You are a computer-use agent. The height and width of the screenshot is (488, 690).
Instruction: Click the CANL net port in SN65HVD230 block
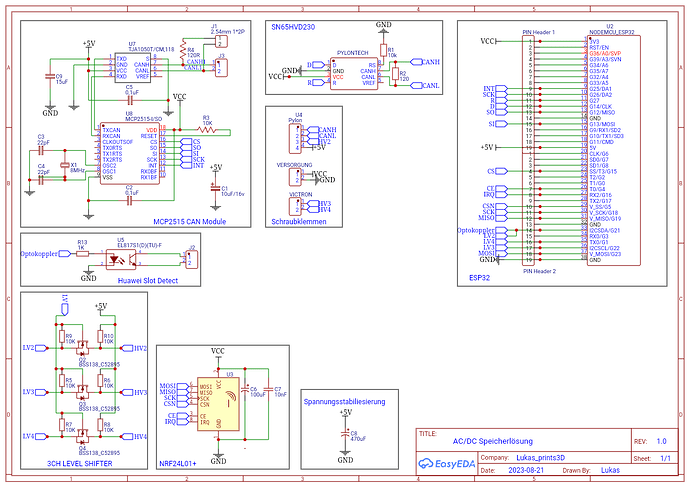[425, 85]
